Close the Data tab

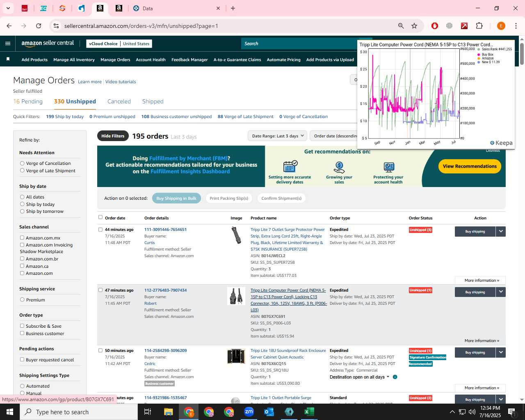[x=218, y=8]
